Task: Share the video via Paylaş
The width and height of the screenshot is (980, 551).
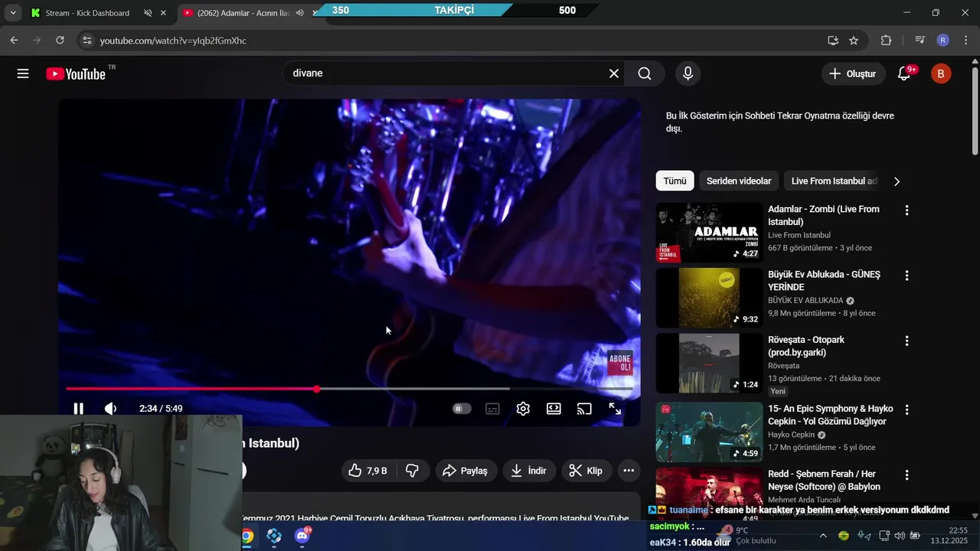Action: click(465, 471)
